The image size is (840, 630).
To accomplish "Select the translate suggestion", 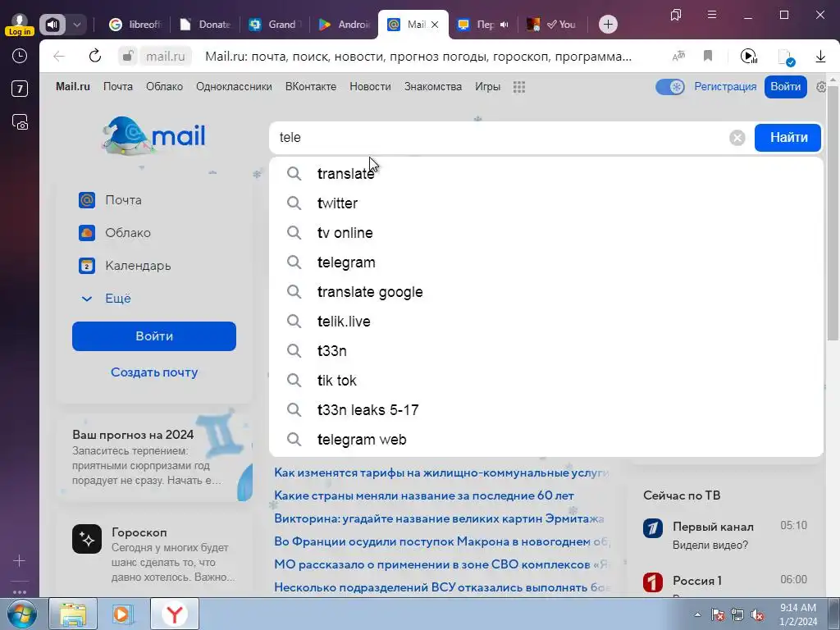I will [x=546, y=174].
